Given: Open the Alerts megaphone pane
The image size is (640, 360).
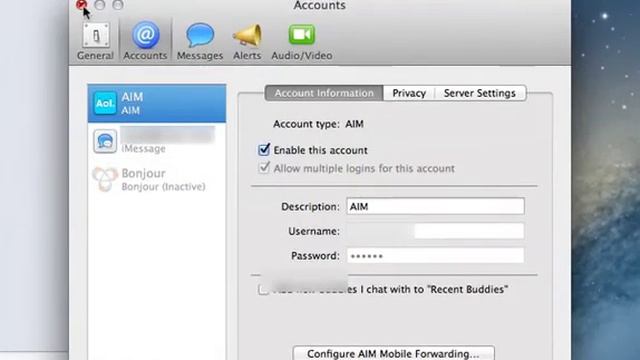Looking at the screenshot, I should [247, 41].
